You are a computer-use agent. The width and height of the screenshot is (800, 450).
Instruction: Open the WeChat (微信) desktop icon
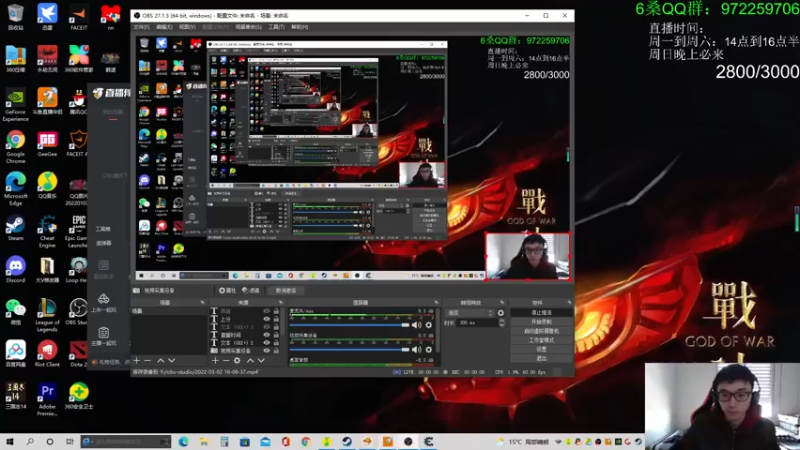point(15,312)
